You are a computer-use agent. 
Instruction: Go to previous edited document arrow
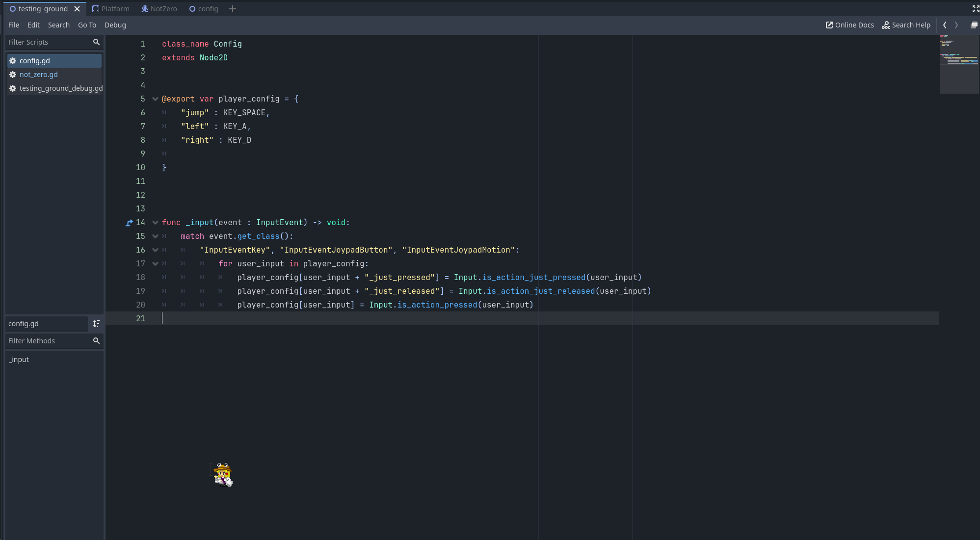945,25
